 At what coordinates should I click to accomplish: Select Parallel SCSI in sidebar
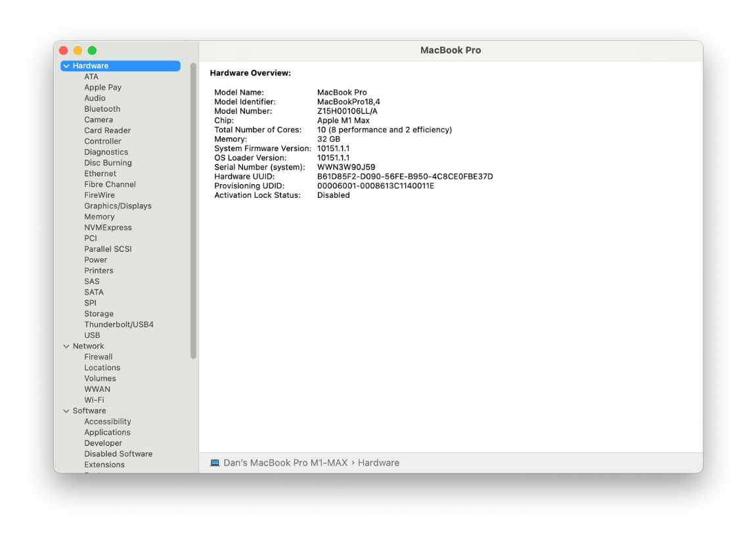coord(108,250)
